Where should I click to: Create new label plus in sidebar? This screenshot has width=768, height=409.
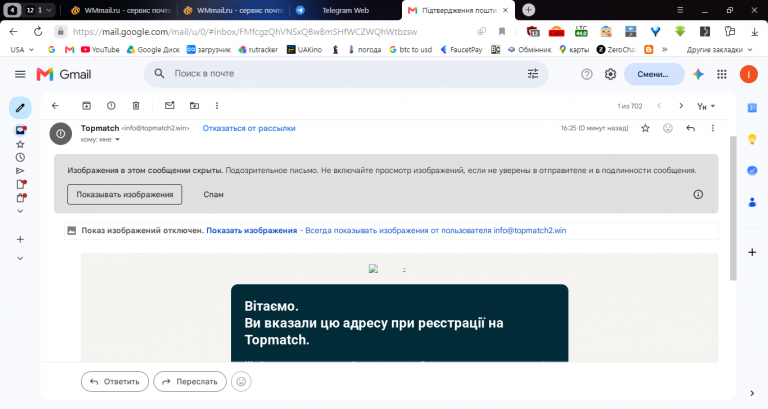pos(20,240)
